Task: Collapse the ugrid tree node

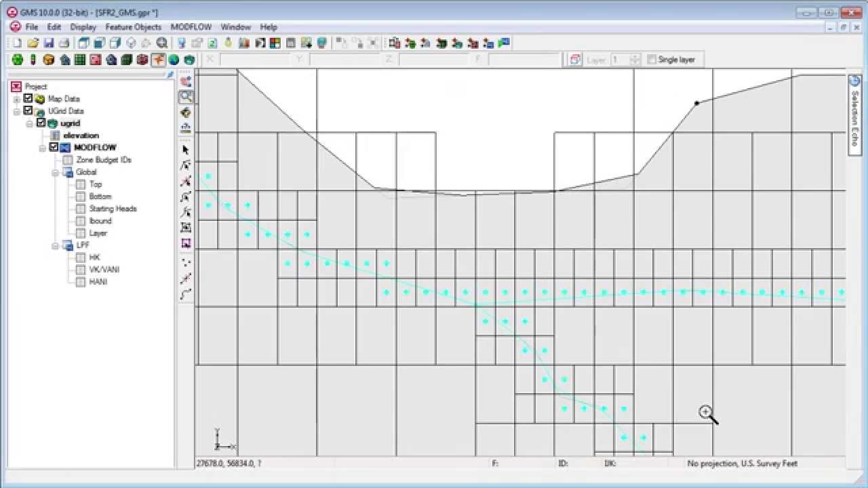Action: click(x=30, y=123)
